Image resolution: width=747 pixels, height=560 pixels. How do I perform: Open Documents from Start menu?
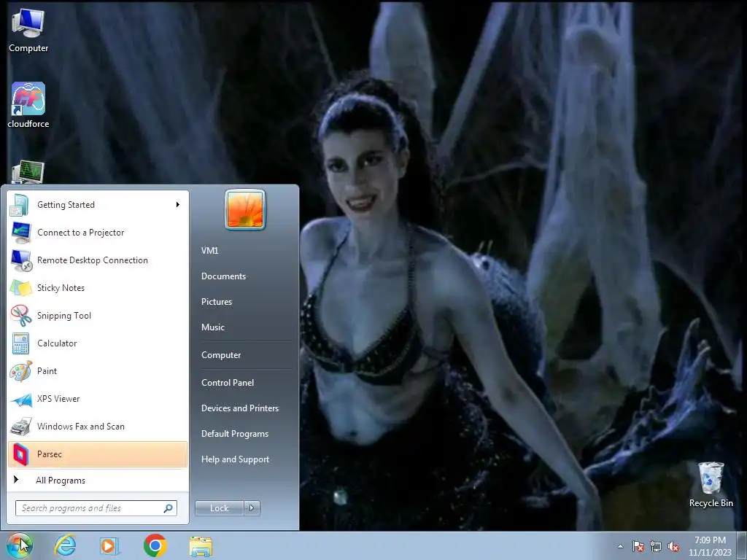pos(223,276)
